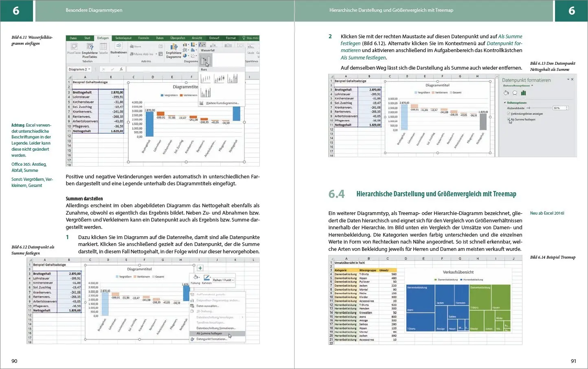Screen dimensions: 588x369
Task: Click grey Nettogehalt total bar in Bild 6.13
Action: point(483,121)
